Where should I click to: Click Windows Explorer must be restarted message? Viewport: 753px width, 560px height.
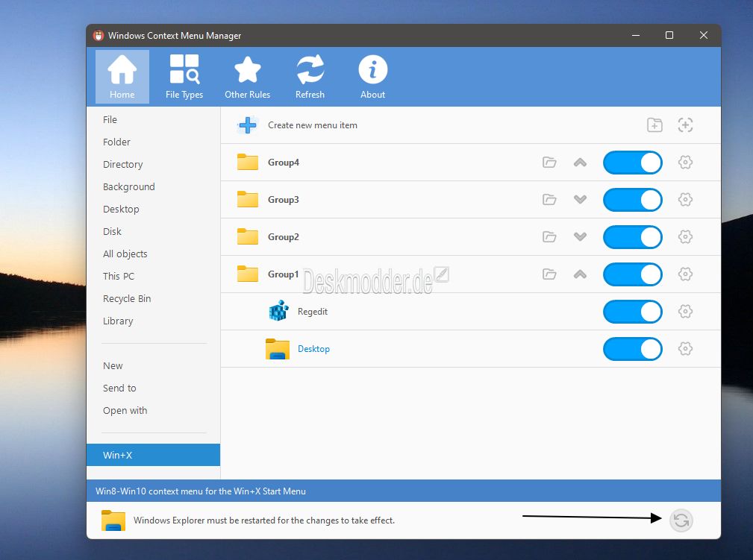264,520
